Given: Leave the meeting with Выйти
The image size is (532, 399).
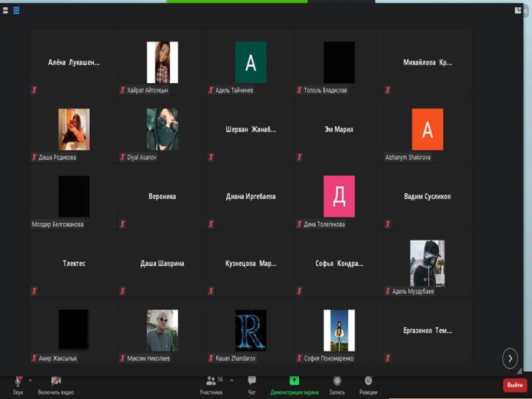Looking at the screenshot, I should pyautogui.click(x=515, y=385).
